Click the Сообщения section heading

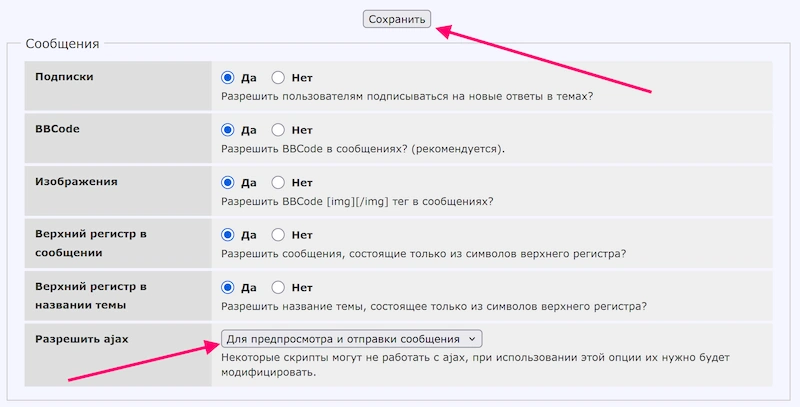[62, 44]
